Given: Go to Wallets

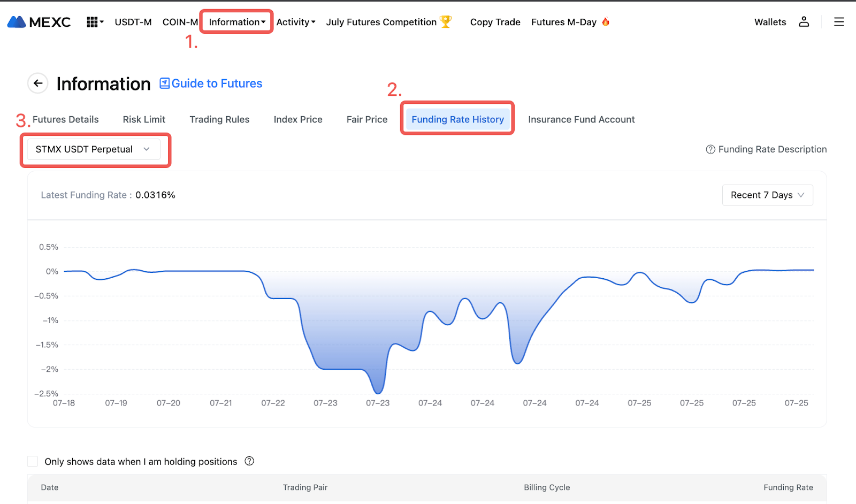Looking at the screenshot, I should 770,22.
